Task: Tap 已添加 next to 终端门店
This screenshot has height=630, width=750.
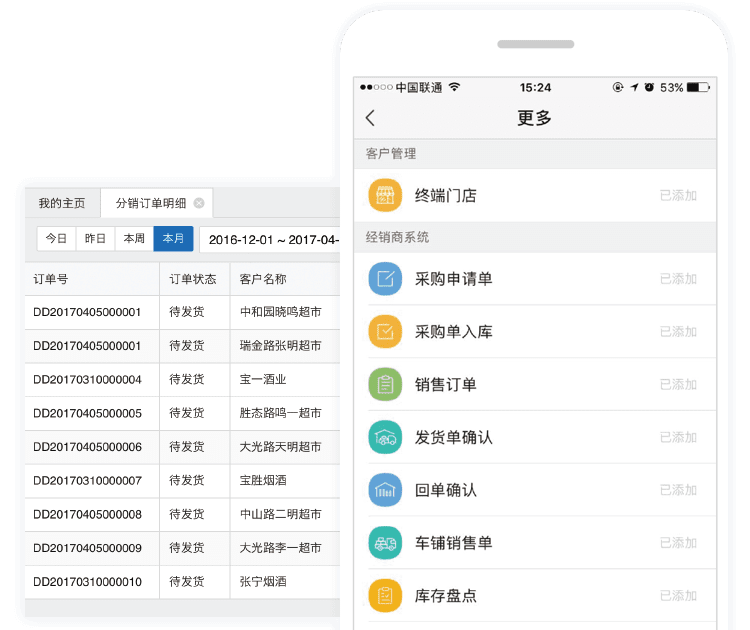Action: click(678, 196)
